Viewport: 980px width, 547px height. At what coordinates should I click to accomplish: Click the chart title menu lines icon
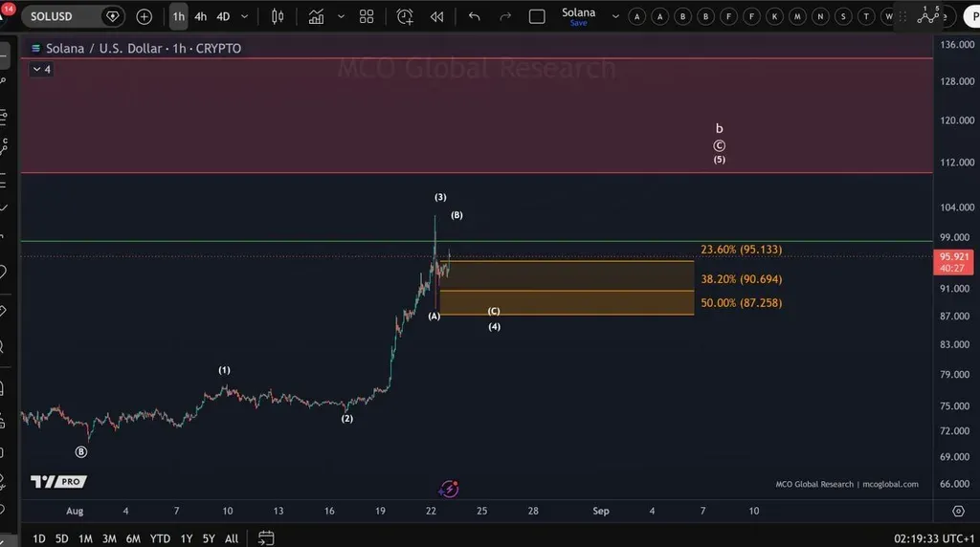pyautogui.click(x=35, y=48)
